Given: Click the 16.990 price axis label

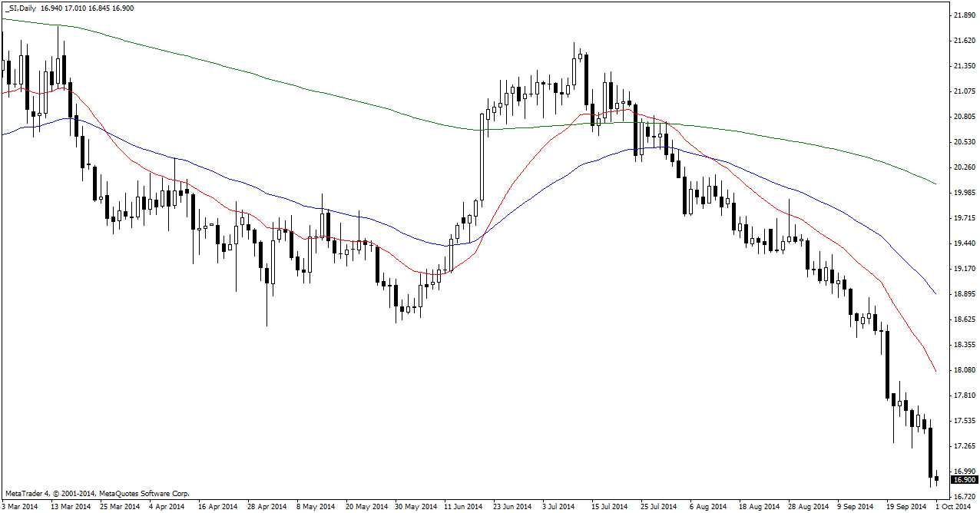Looking at the screenshot, I should 964,472.
